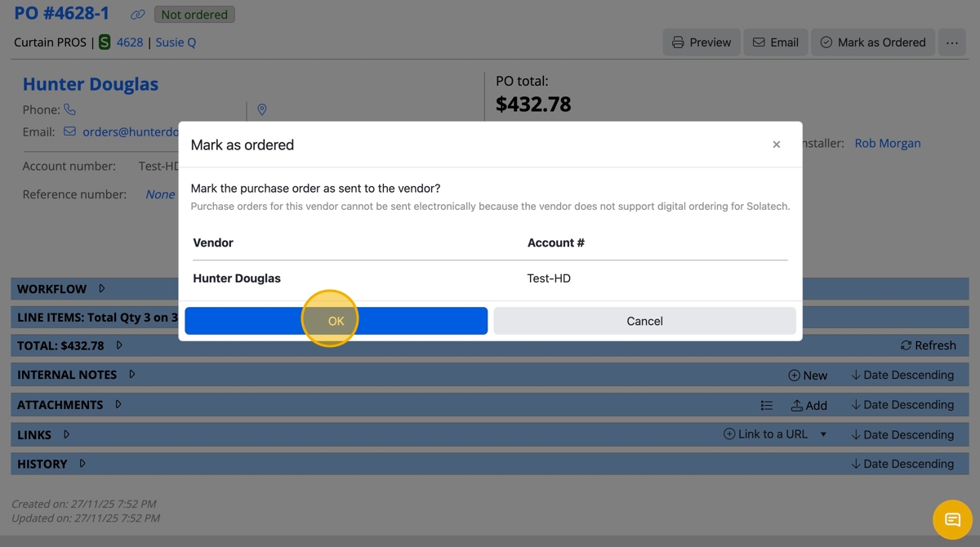Expand the LINE ITEMS section

coord(97,318)
